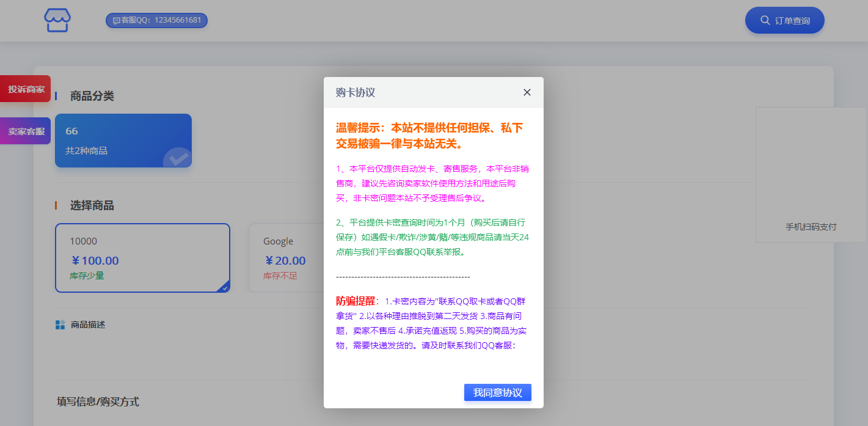The height and width of the screenshot is (426, 868).
Task: Click the magnifier icon in 订单查询
Action: (x=765, y=20)
